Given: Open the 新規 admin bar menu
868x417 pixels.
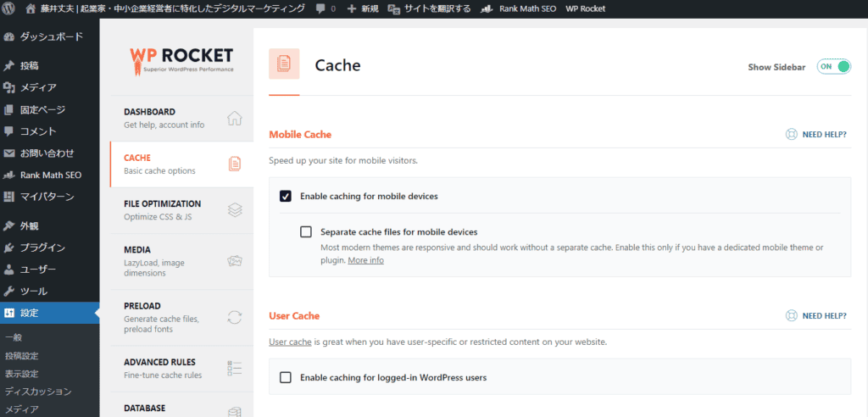Looking at the screenshot, I should [363, 8].
